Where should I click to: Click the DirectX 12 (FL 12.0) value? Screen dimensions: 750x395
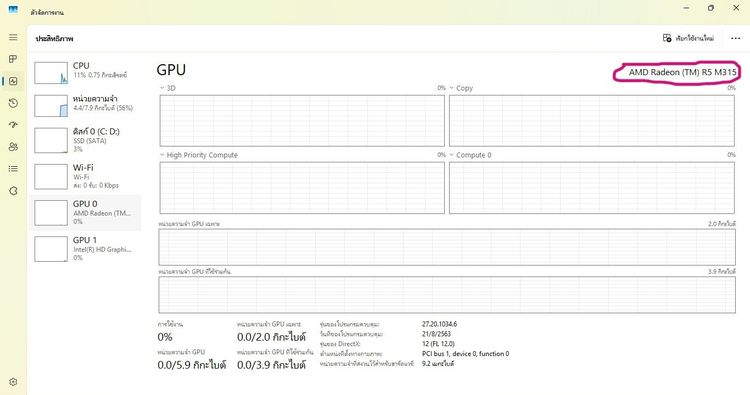pos(438,344)
